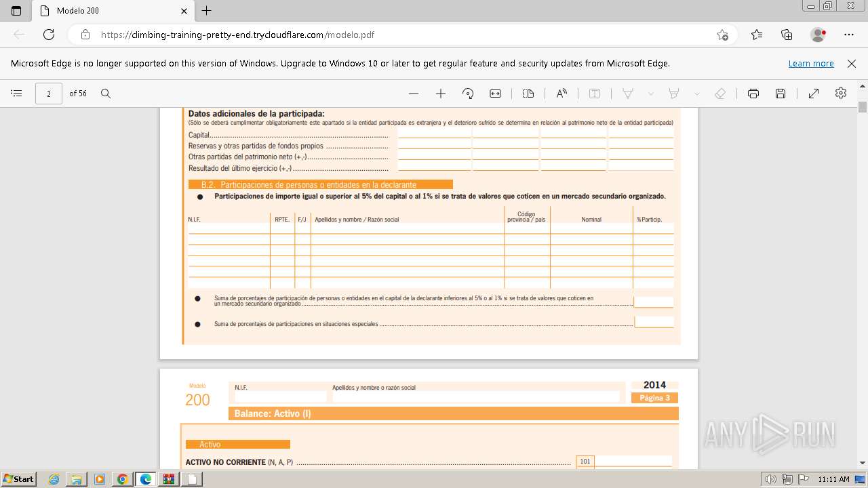Click the Balance: Activo (I) heading
The image size is (868, 488).
click(453, 413)
